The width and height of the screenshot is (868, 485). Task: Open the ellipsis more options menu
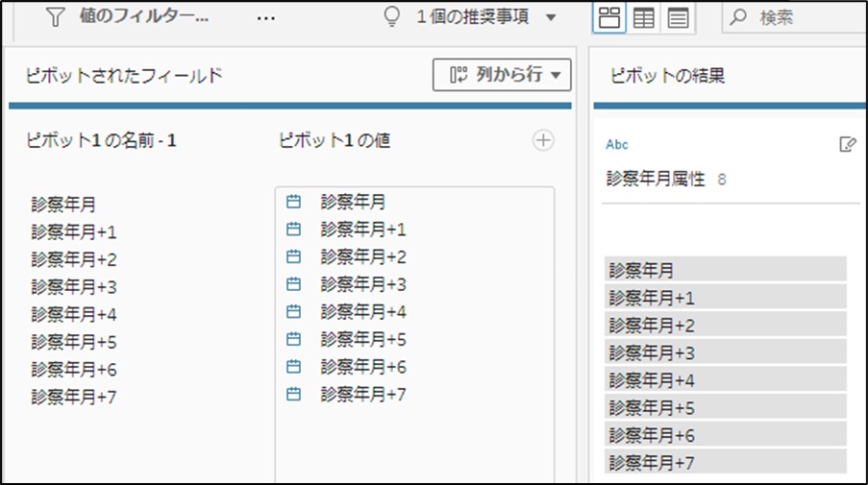(x=266, y=17)
